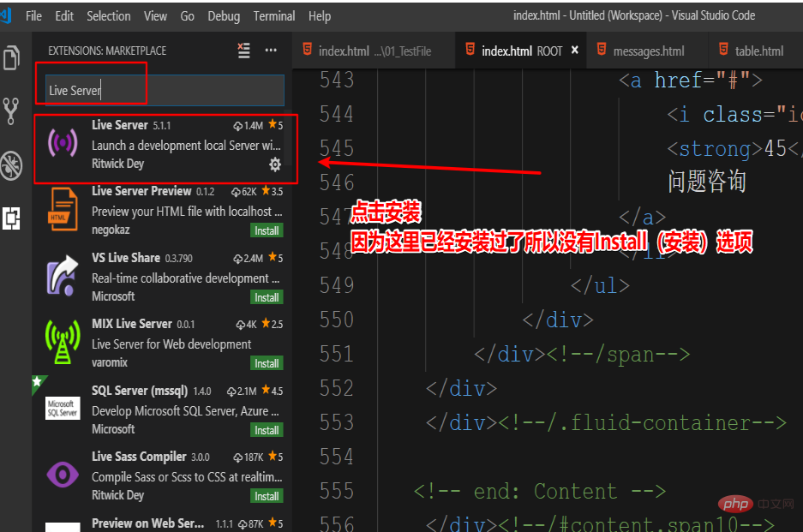This screenshot has height=532, width=803.
Task: Click the Live Server extension logo
Action: point(63,142)
